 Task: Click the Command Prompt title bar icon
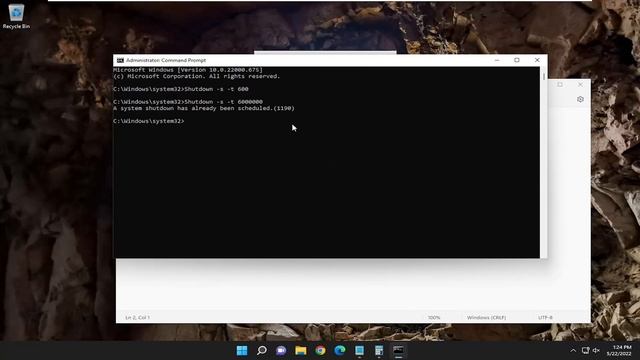tap(120, 60)
